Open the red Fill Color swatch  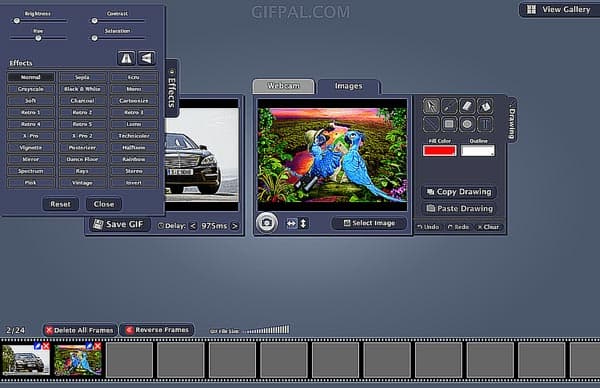tap(440, 151)
